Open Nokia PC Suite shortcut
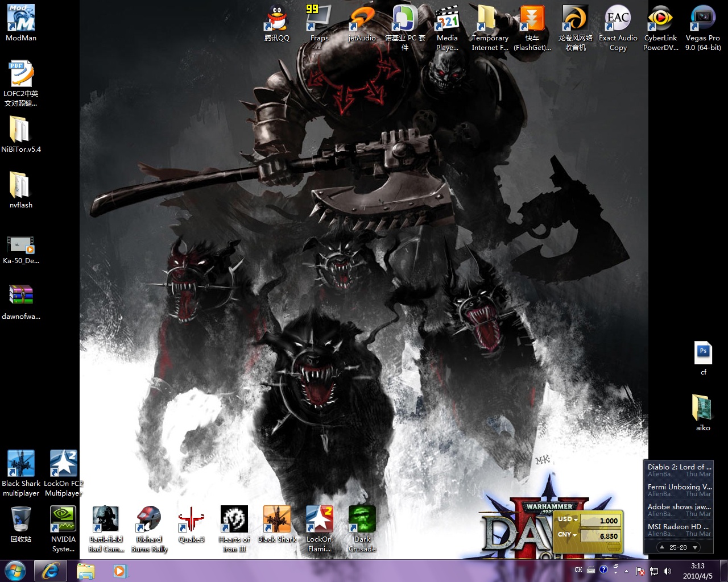Image resolution: width=728 pixels, height=582 pixels. tap(405, 28)
